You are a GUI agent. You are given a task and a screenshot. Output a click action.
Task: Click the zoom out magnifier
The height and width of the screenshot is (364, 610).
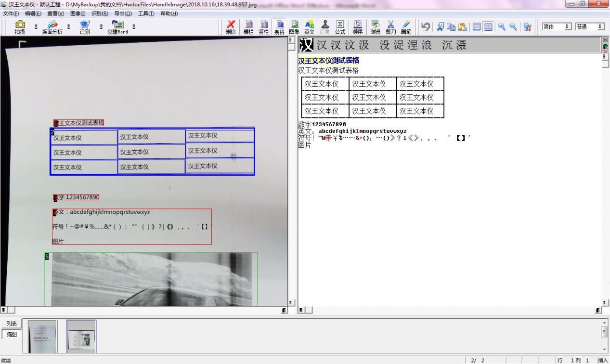513,27
